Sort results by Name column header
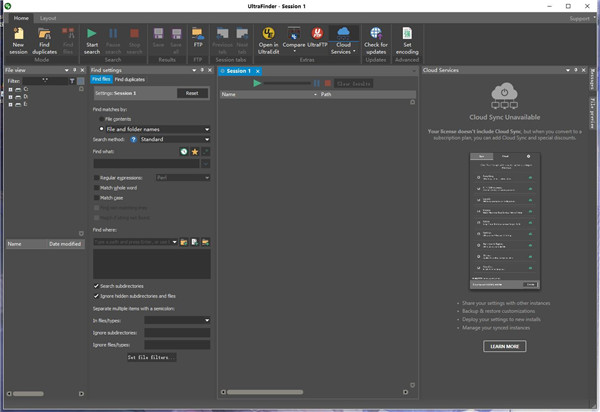 pos(269,94)
